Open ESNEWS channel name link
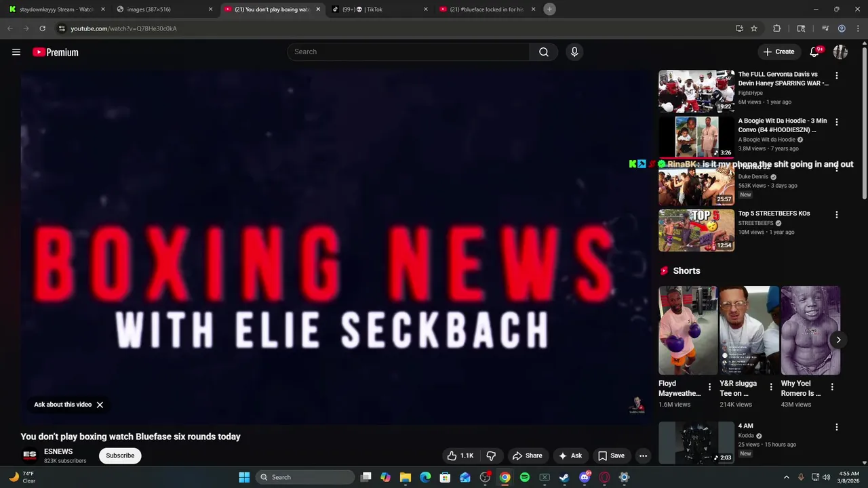This screenshot has height=488, width=868. click(x=58, y=451)
